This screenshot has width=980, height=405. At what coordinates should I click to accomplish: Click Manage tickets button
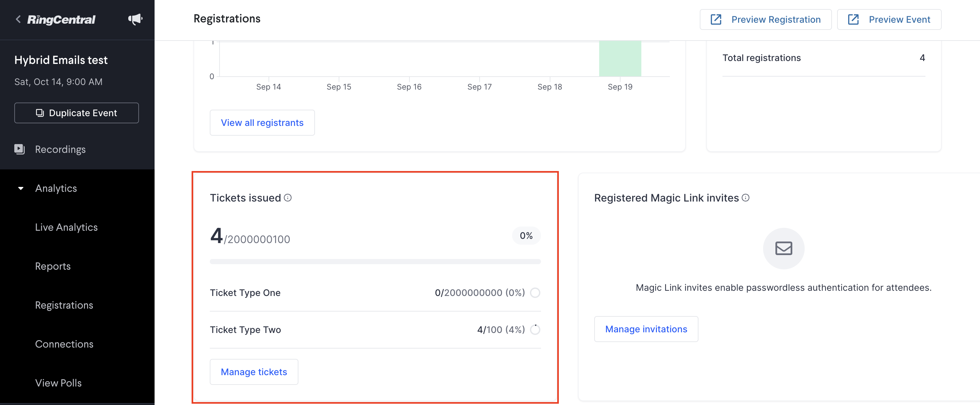[254, 372]
